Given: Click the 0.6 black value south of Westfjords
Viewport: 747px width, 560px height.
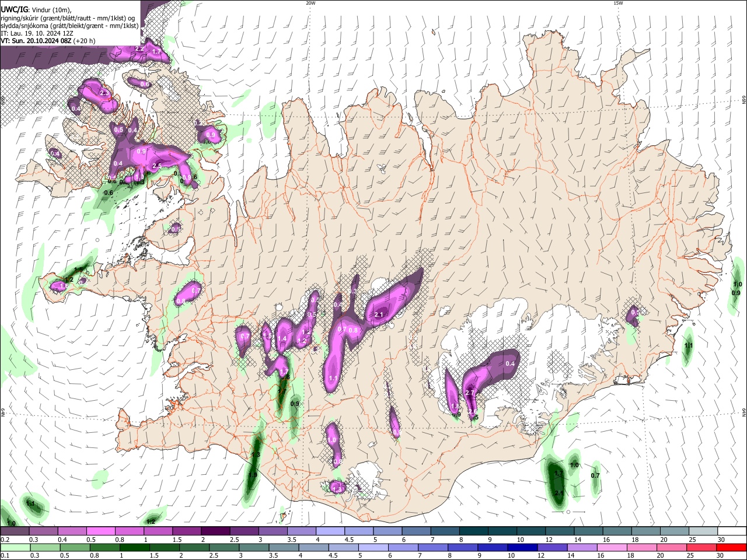Looking at the screenshot, I should [109, 193].
